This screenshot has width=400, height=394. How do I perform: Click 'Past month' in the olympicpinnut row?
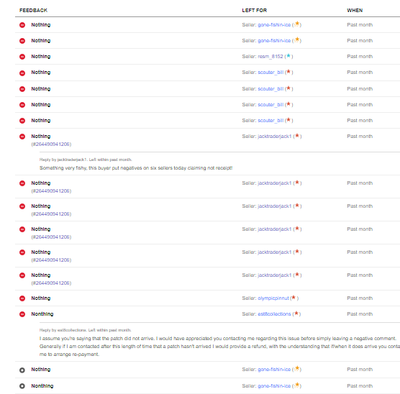(360, 298)
